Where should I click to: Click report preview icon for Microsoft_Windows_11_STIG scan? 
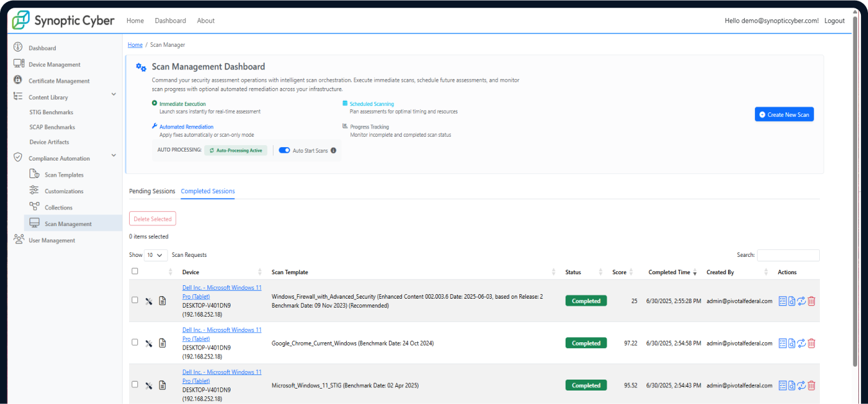pyautogui.click(x=792, y=385)
